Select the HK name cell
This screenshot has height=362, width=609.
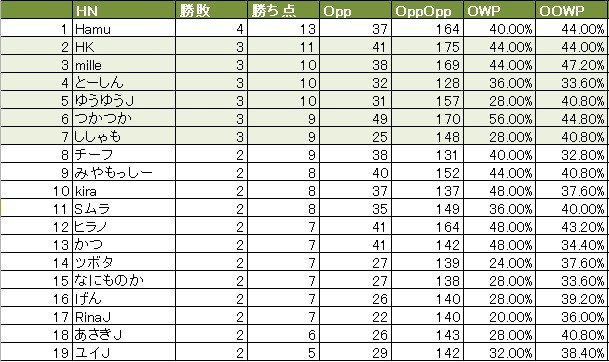(x=124, y=46)
